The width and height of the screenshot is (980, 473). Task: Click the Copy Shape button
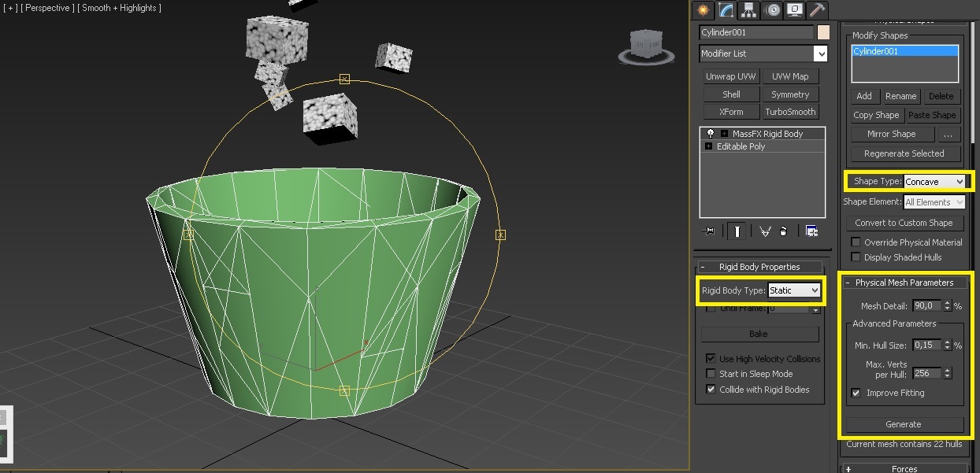pos(877,115)
